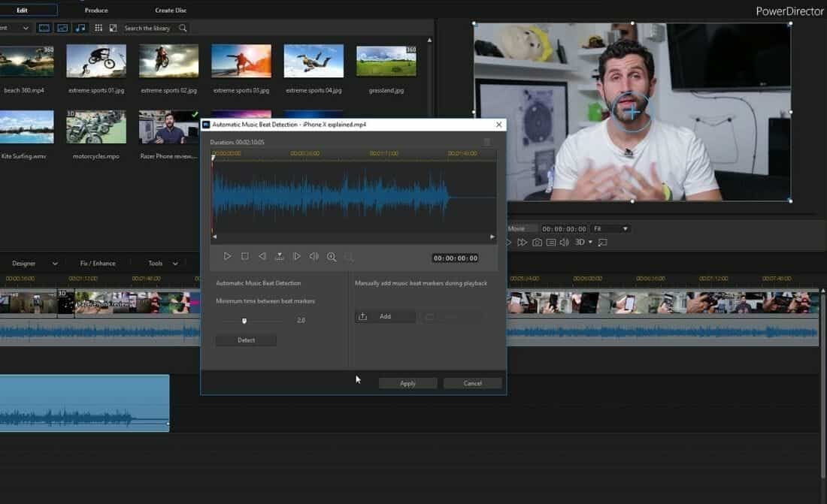827x504 pixels.
Task: Click the waveform scroll right arrow
Action: click(492, 237)
